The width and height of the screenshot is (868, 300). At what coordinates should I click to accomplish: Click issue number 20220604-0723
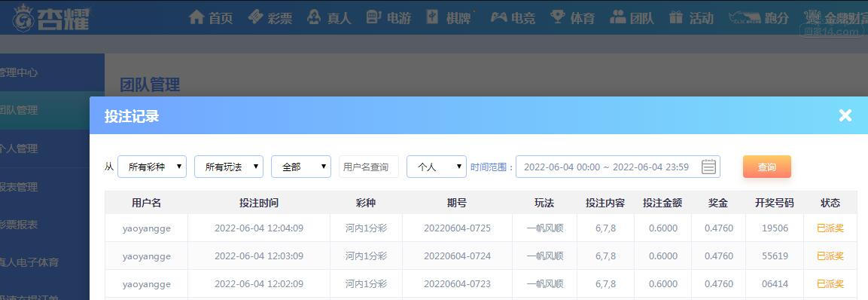click(457, 284)
